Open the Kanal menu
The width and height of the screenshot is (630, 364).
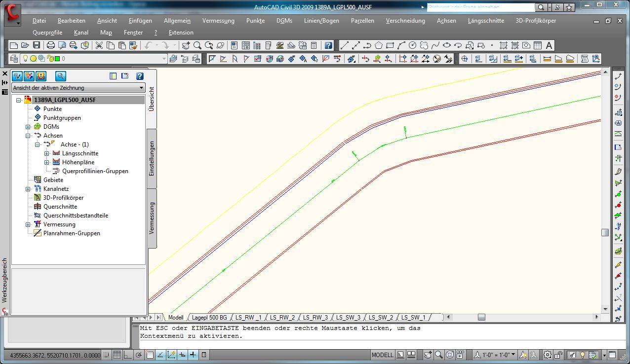tap(81, 33)
